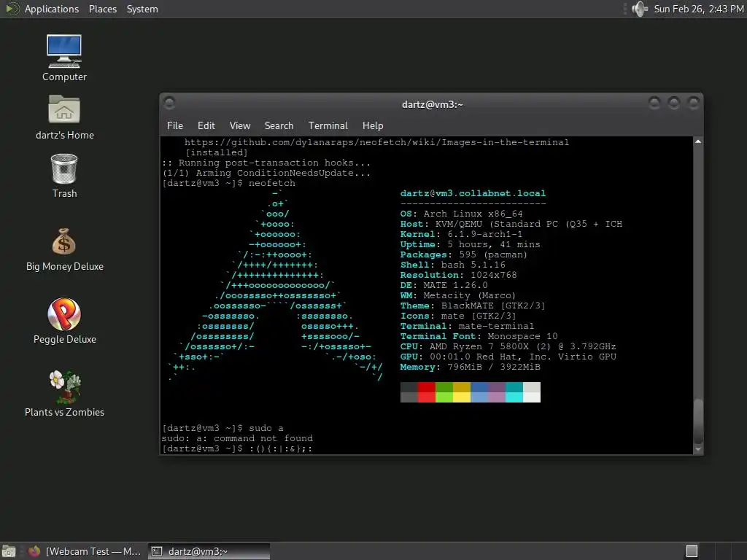Open the terminal Edit menu
This screenshot has height=560, width=747.
pyautogui.click(x=206, y=125)
